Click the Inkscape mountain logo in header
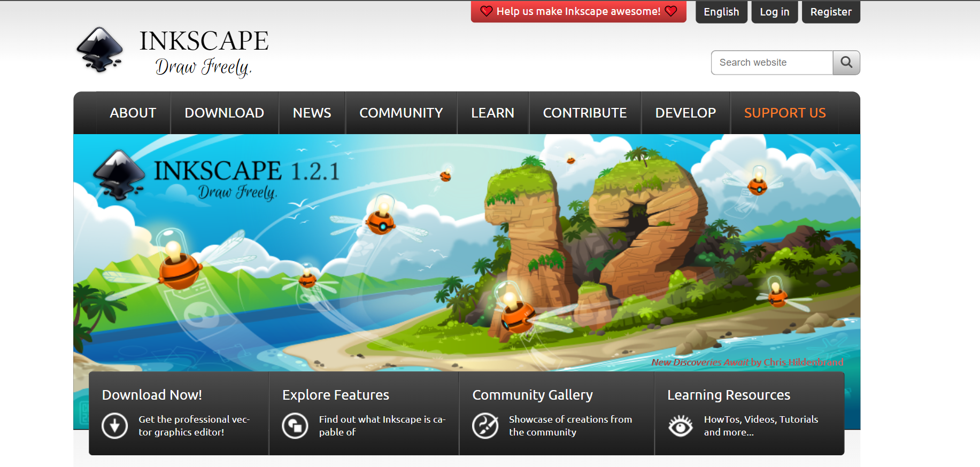Viewport: 980px width, 467px height. pos(100,50)
